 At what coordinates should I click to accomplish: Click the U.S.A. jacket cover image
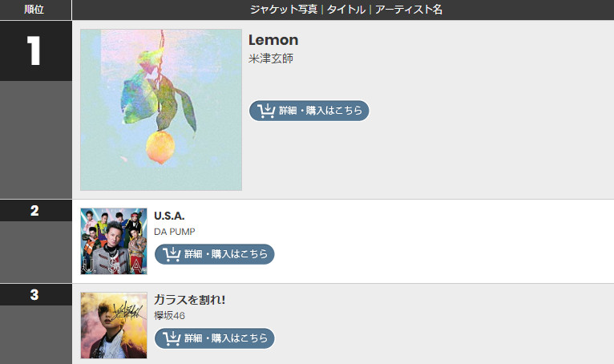pyautogui.click(x=114, y=241)
